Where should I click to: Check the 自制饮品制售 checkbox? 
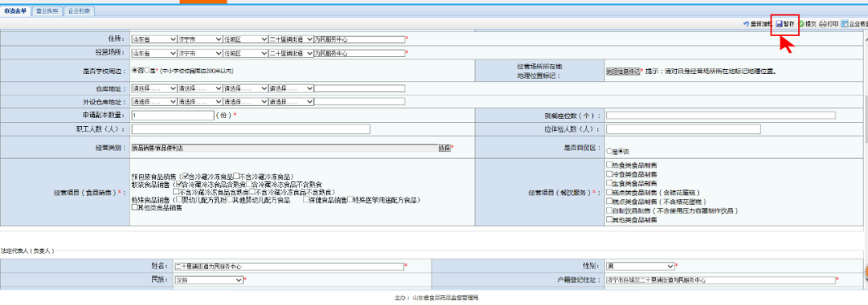609,211
